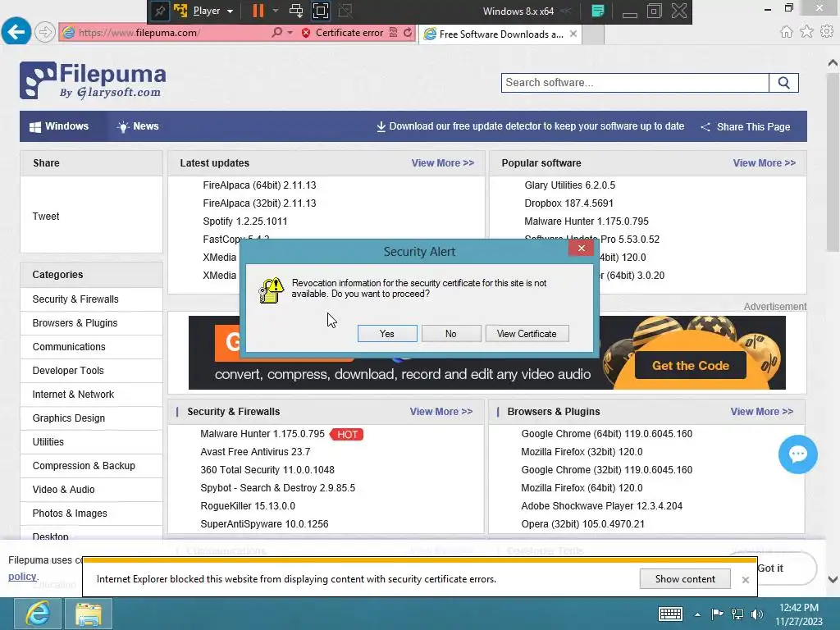Open Compression & Backup category
840x630 pixels.
(84, 466)
